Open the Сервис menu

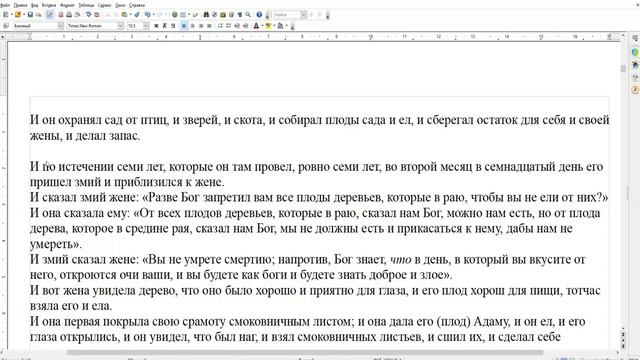105,5
